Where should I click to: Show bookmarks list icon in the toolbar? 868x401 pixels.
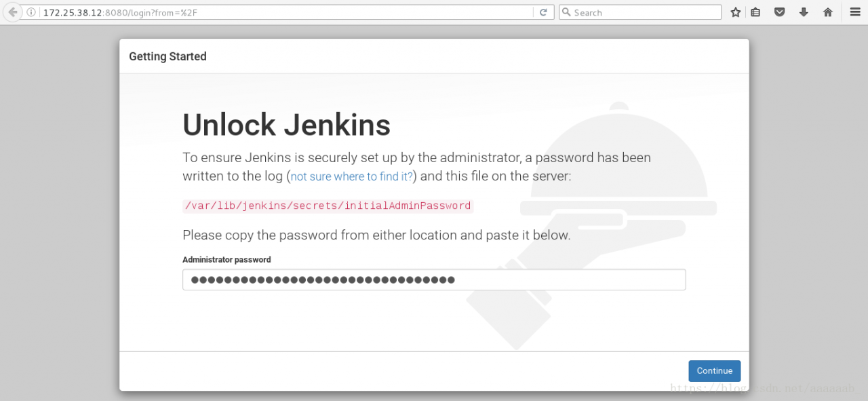click(755, 12)
